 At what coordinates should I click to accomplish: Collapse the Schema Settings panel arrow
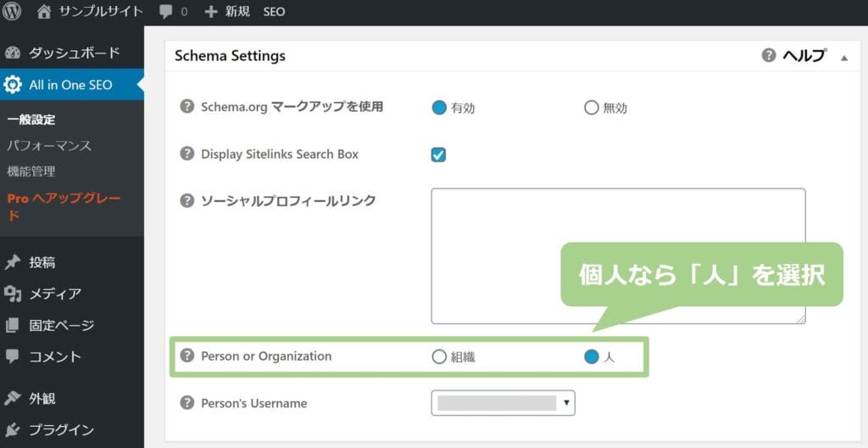(x=844, y=58)
